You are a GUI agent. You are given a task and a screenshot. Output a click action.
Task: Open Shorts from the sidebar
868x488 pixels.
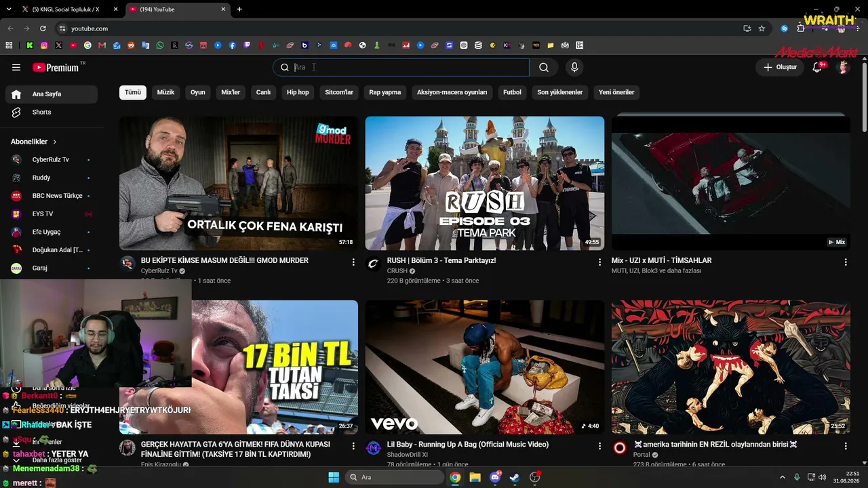tap(52, 112)
